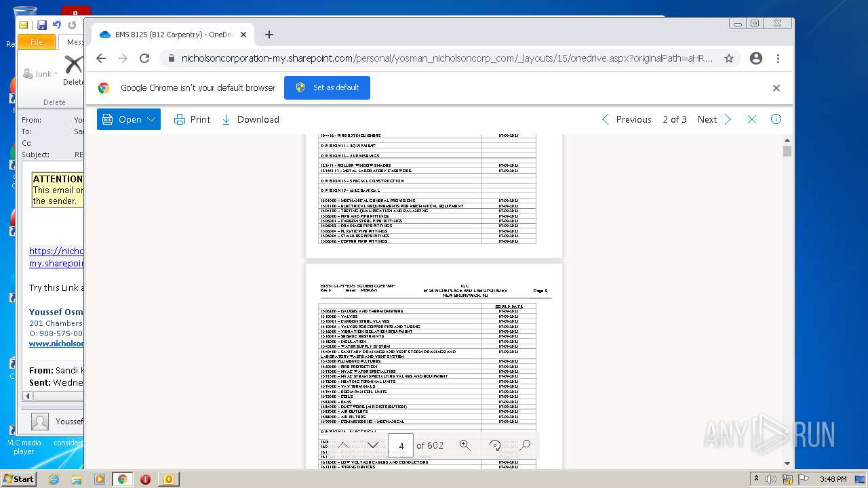Go to the Previous file

pos(627,119)
